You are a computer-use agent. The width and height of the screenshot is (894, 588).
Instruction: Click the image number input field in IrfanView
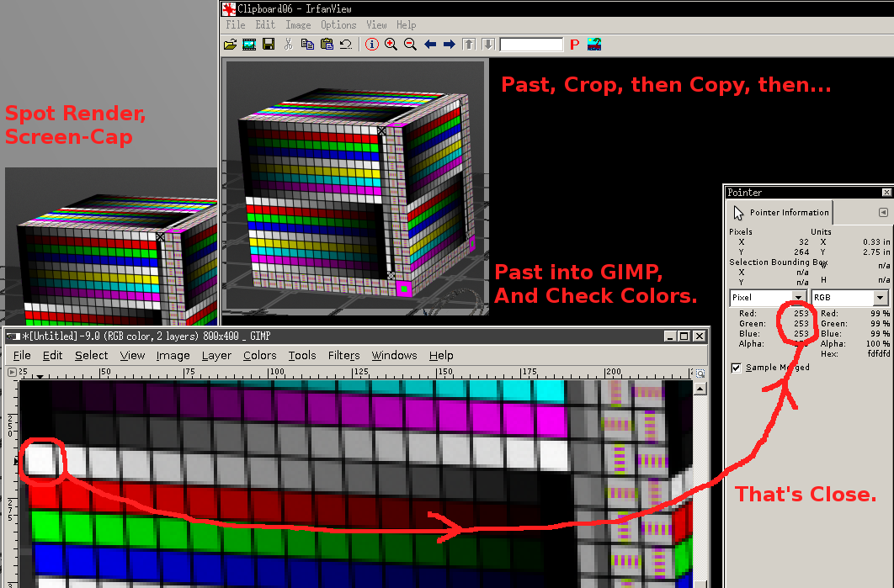coord(532,45)
